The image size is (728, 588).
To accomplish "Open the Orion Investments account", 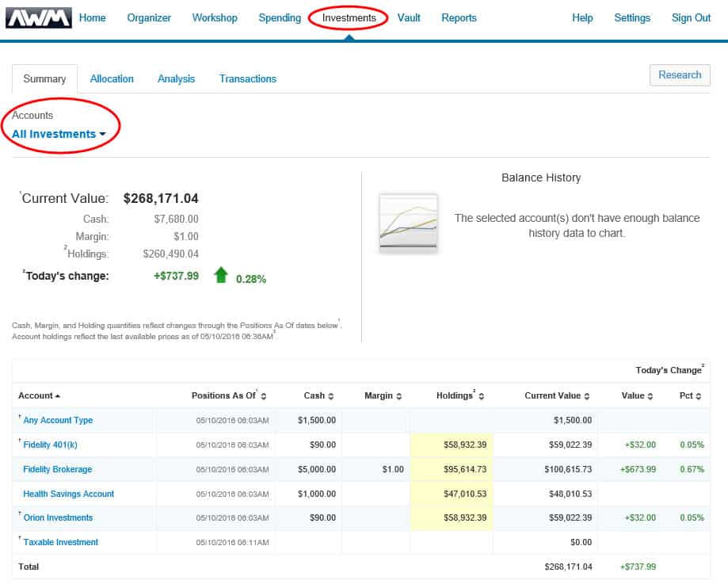I will (x=58, y=517).
